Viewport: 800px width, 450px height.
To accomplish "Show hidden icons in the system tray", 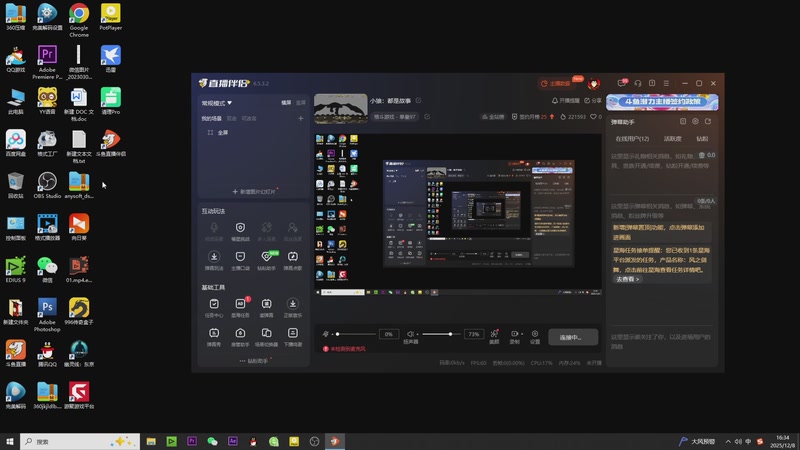I will click(x=728, y=441).
